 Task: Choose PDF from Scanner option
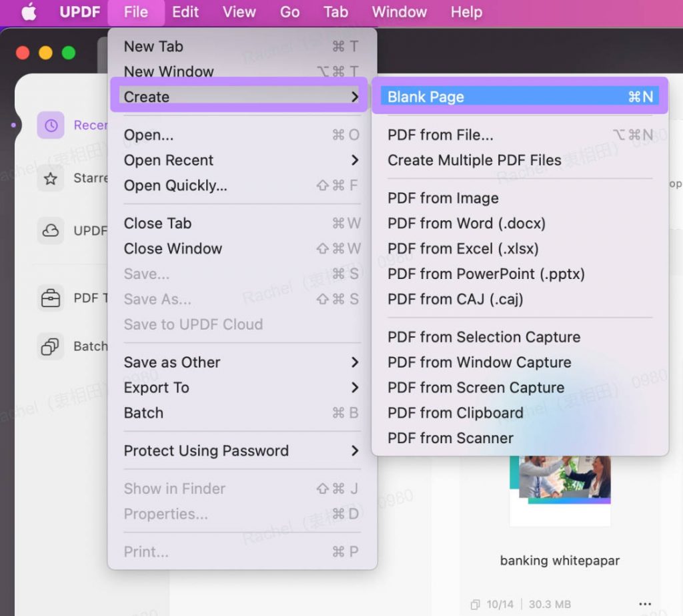[x=520, y=438]
